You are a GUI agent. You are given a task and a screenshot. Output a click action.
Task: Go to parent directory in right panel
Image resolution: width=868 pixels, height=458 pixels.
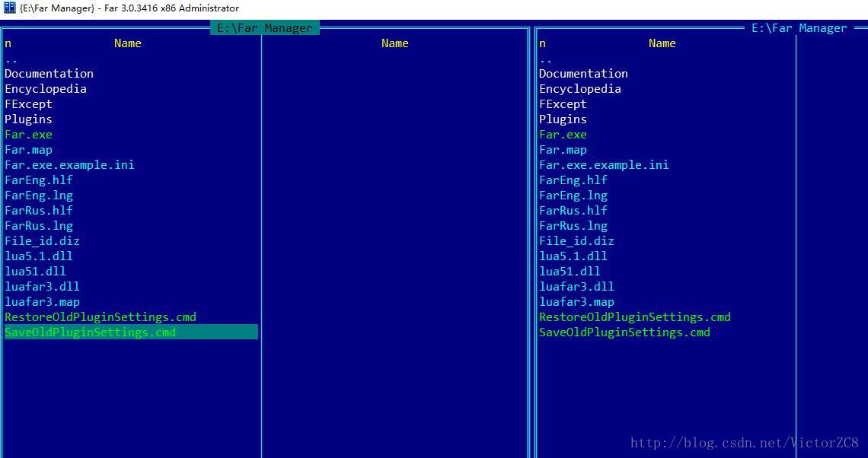click(546, 60)
